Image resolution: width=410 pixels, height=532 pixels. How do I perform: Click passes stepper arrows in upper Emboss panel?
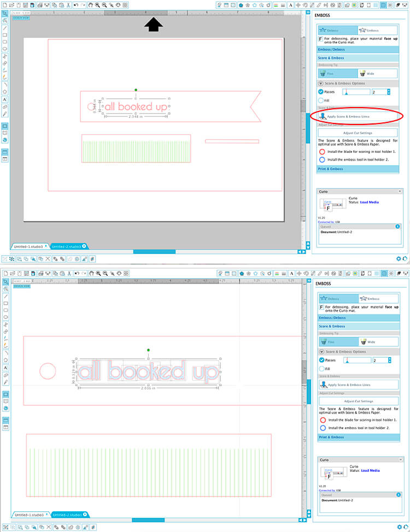click(389, 92)
